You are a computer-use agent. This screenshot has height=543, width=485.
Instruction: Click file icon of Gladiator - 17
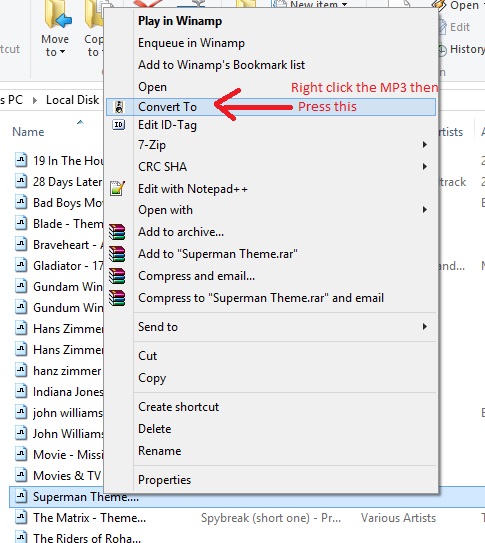(x=21, y=265)
